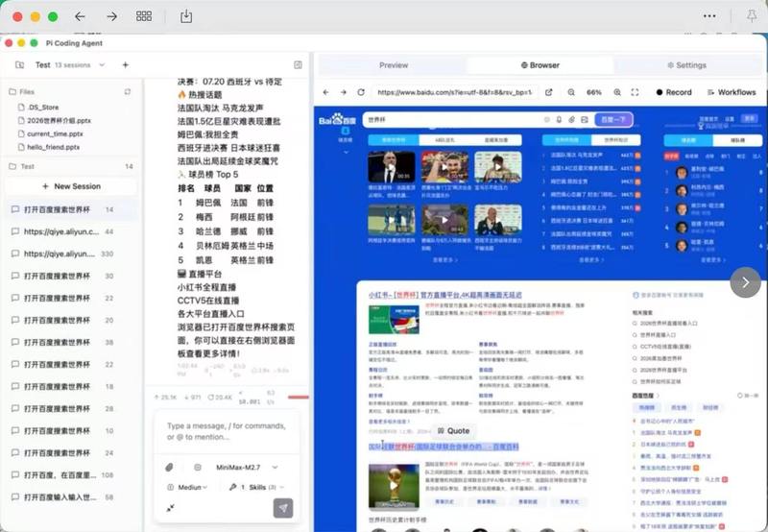Collapse the message composer with arrows icon

coord(170,508)
